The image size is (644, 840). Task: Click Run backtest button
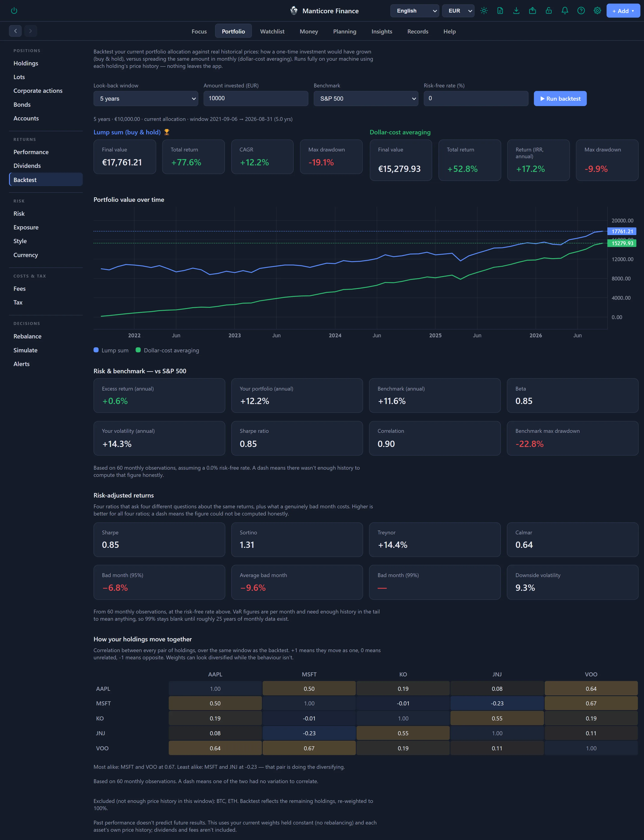pyautogui.click(x=560, y=98)
